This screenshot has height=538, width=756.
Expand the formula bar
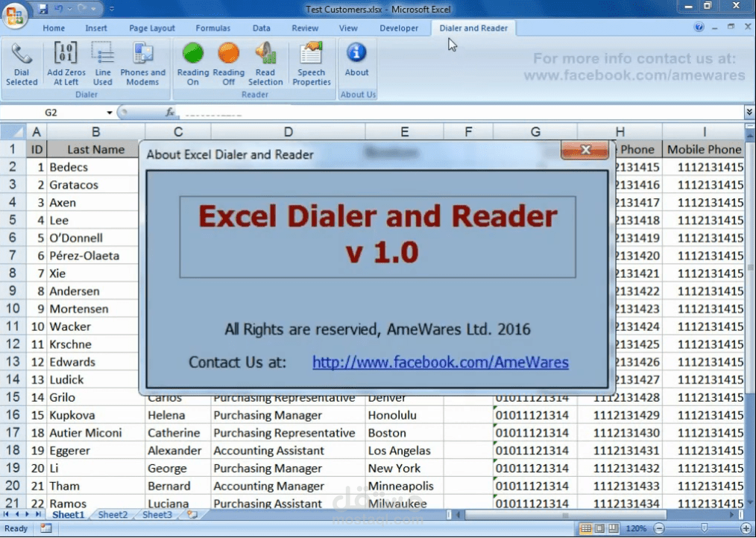pyautogui.click(x=749, y=112)
